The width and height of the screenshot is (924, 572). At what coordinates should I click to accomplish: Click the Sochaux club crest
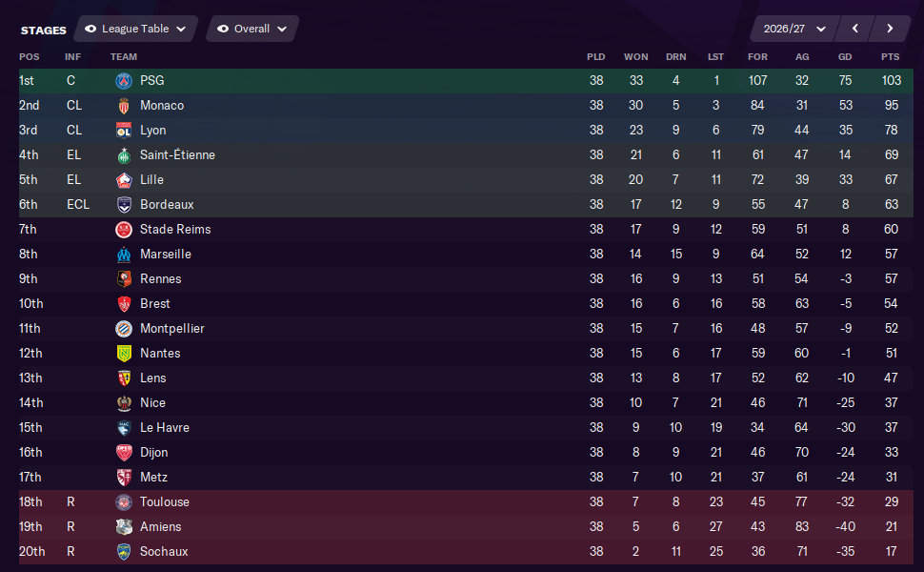(x=124, y=551)
